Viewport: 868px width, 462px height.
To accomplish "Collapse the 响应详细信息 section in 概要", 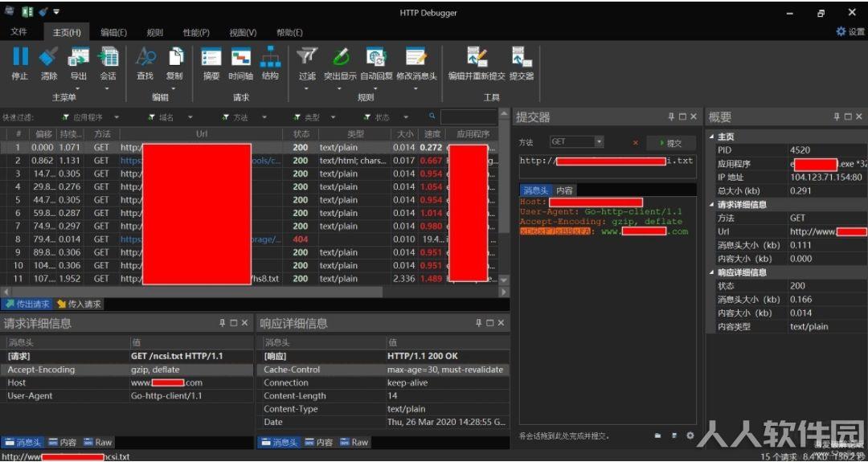I will click(x=712, y=272).
